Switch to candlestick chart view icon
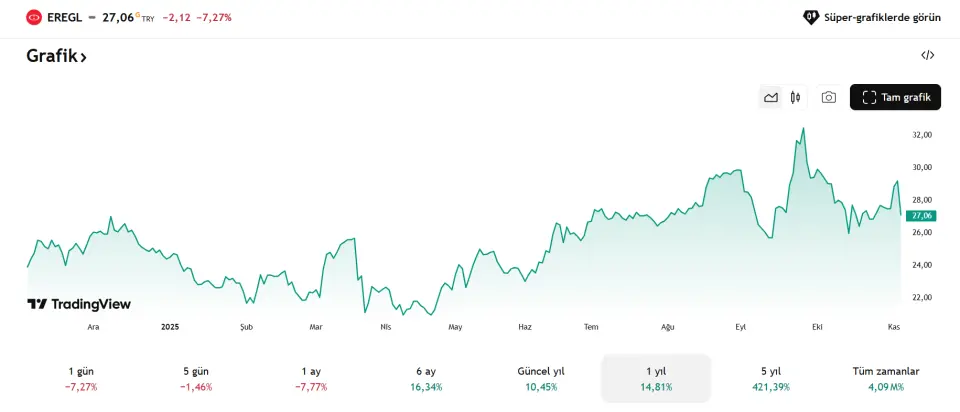The image size is (960, 412). click(796, 97)
